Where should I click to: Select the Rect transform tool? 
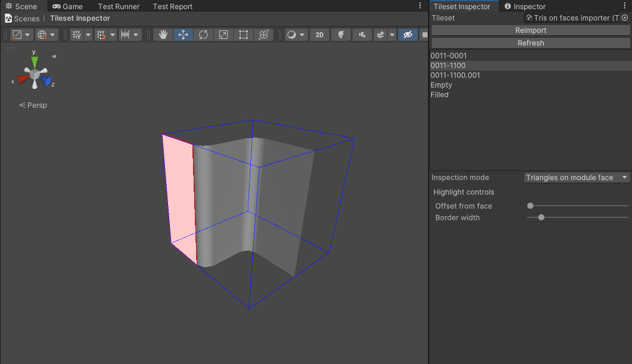point(244,35)
